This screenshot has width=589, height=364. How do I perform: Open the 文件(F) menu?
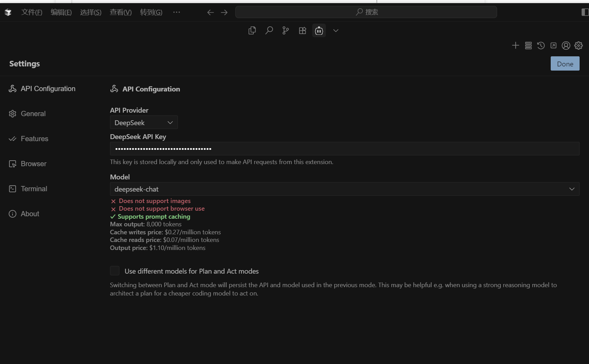pos(32,12)
